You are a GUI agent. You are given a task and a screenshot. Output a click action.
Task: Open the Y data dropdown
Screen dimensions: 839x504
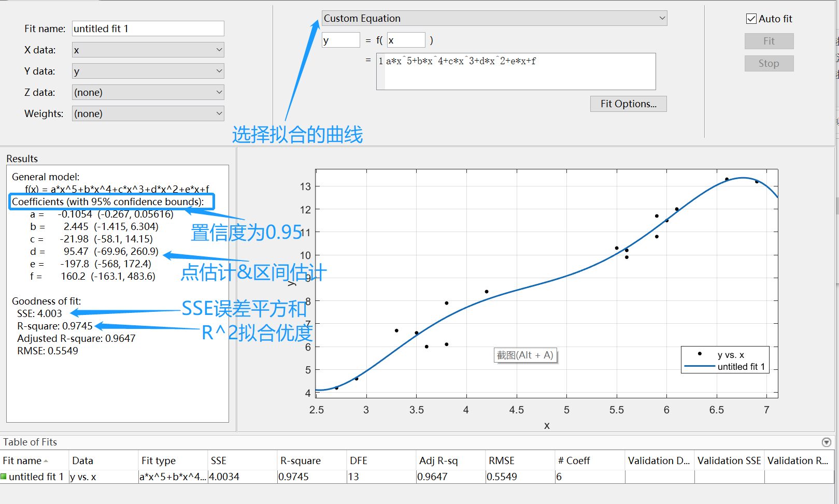click(148, 71)
